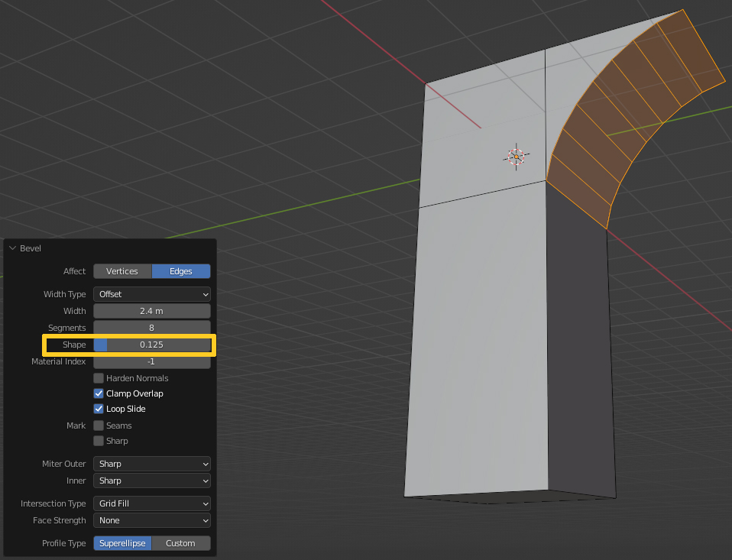Viewport: 732px width, 560px height.
Task: Switch Profile Type to Custom
Action: click(x=181, y=543)
